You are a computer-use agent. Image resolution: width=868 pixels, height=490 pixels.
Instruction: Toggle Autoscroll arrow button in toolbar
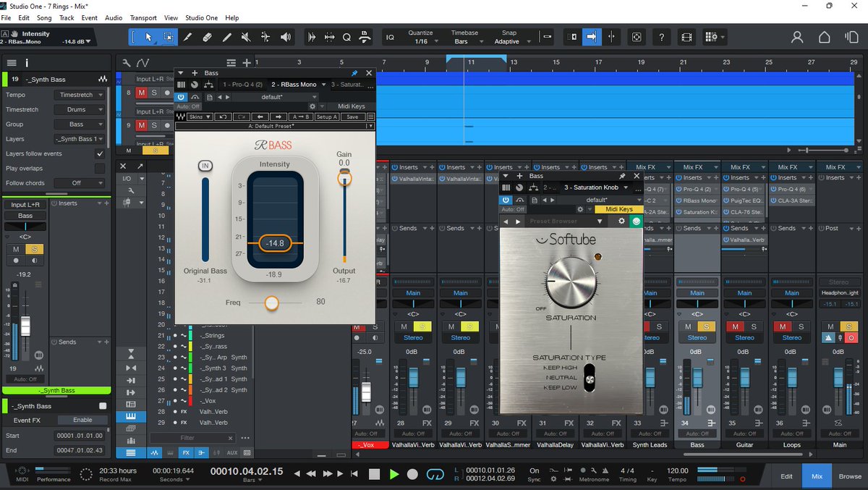pos(591,37)
